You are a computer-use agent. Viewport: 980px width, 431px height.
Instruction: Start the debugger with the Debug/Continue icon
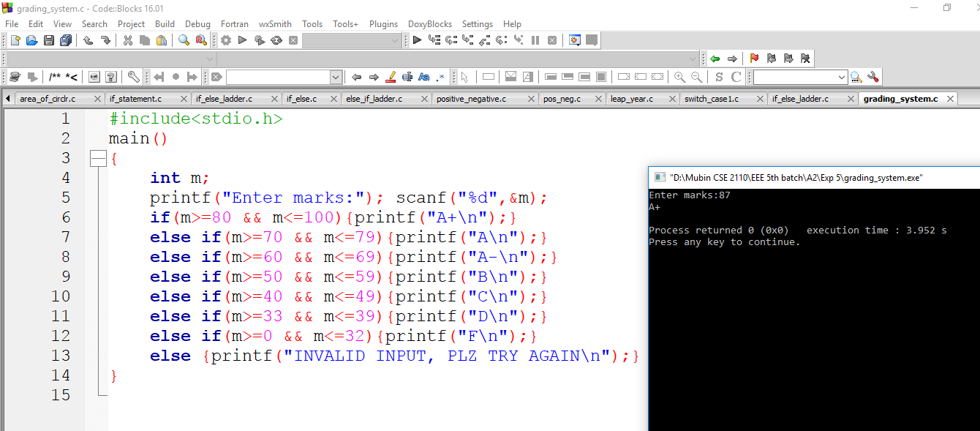pyautogui.click(x=418, y=40)
